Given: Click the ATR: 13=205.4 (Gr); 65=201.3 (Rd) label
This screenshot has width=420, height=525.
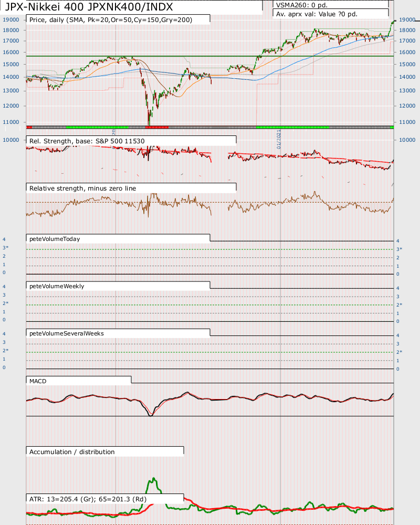Looking at the screenshot, I should click(88, 499).
